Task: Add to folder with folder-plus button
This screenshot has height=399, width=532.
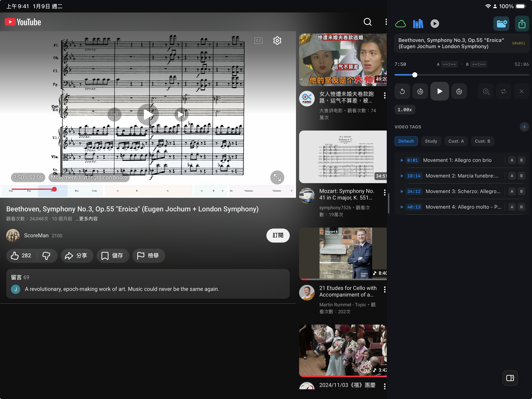Action: pyautogui.click(x=501, y=24)
